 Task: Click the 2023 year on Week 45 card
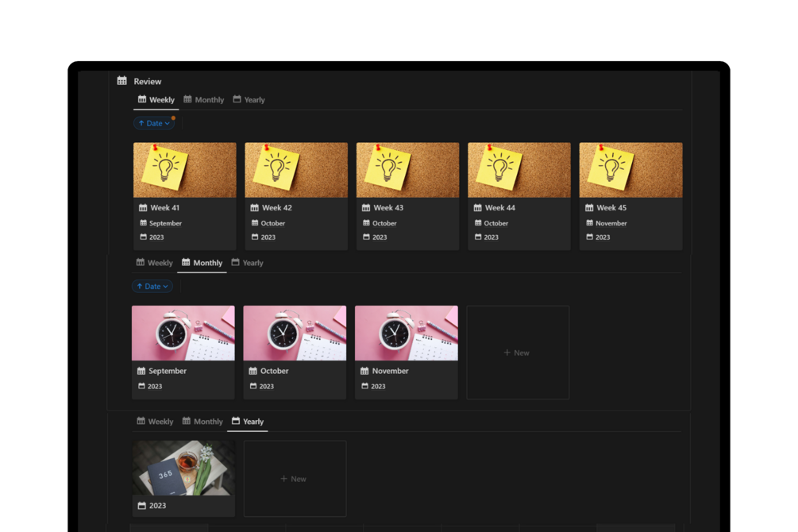pyautogui.click(x=603, y=237)
